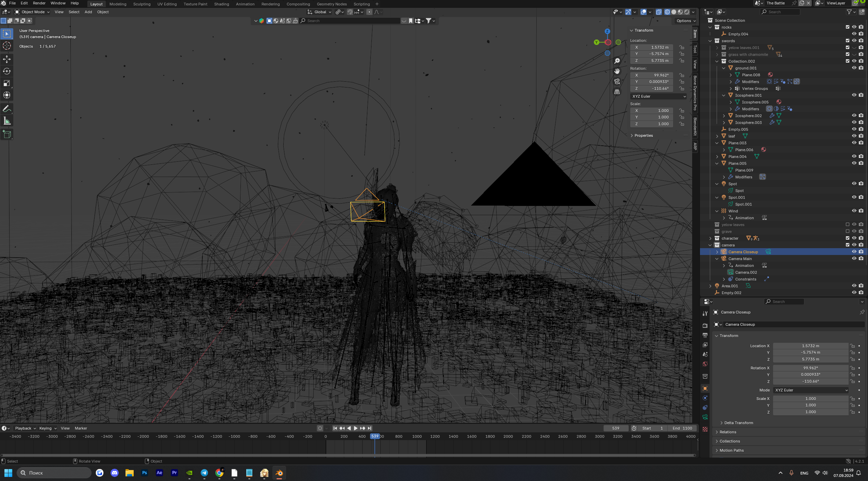Uncheck the character collection checkbox
868x481 pixels.
(x=847, y=238)
